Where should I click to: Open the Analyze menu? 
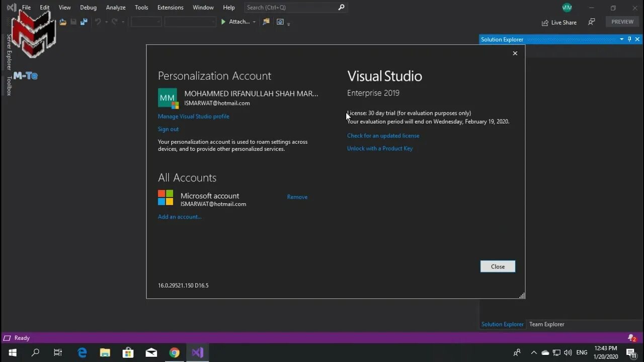[x=116, y=8]
